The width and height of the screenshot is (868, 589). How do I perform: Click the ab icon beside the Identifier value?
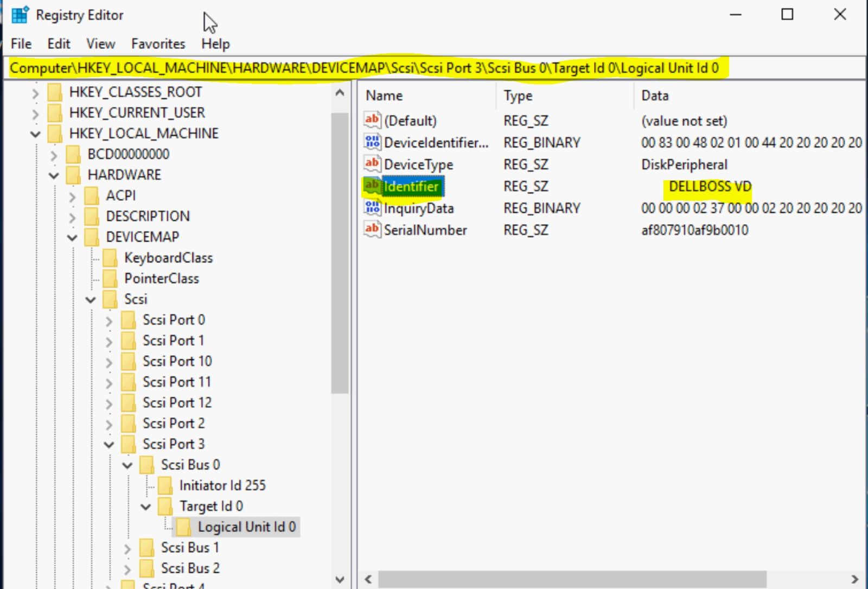(x=372, y=186)
